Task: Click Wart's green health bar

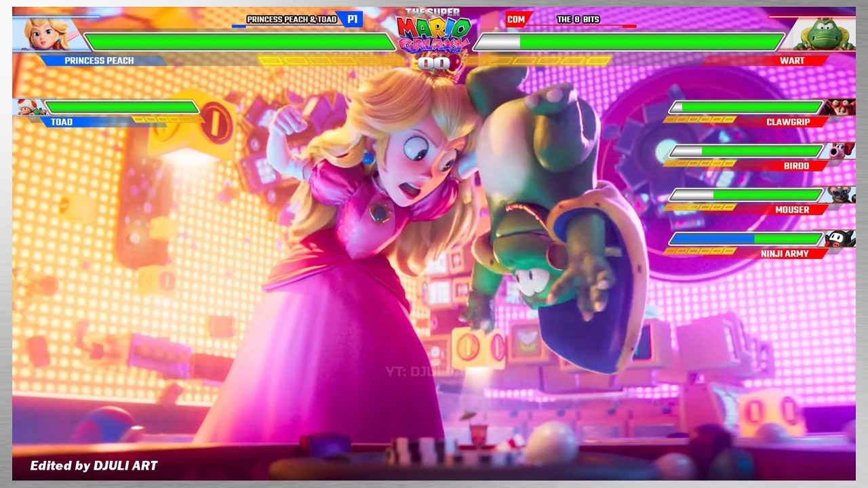Action: click(629, 42)
